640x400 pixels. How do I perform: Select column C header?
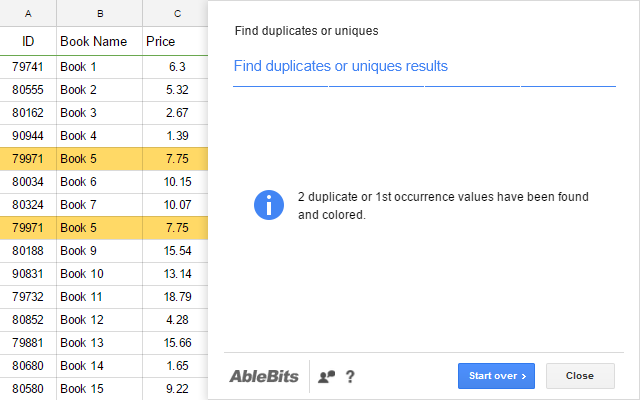click(176, 13)
